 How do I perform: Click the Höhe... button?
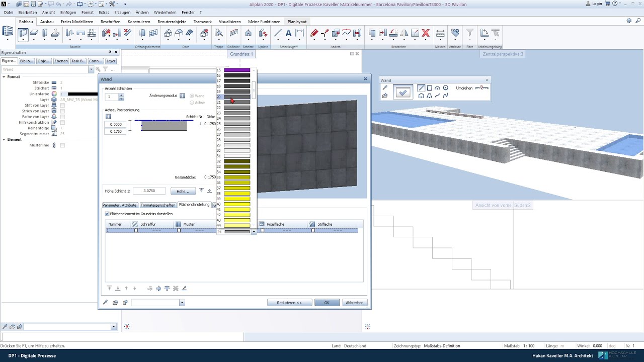(x=183, y=191)
